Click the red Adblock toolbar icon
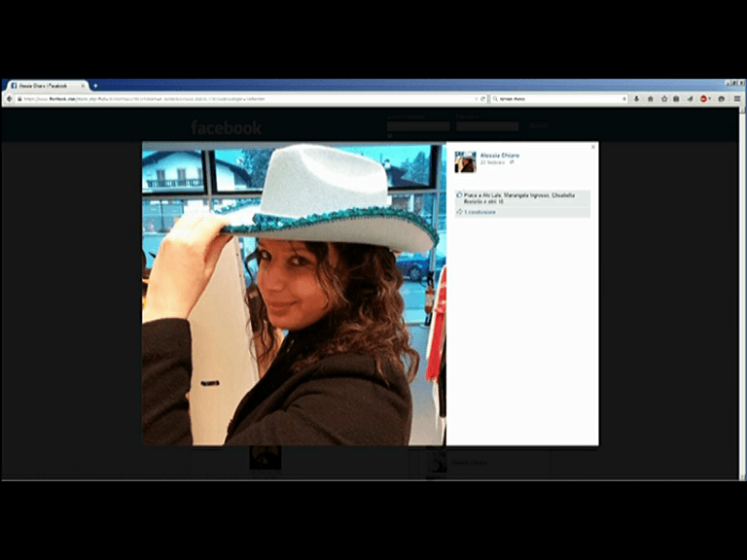Viewport: 747px width, 560px height. click(x=703, y=99)
